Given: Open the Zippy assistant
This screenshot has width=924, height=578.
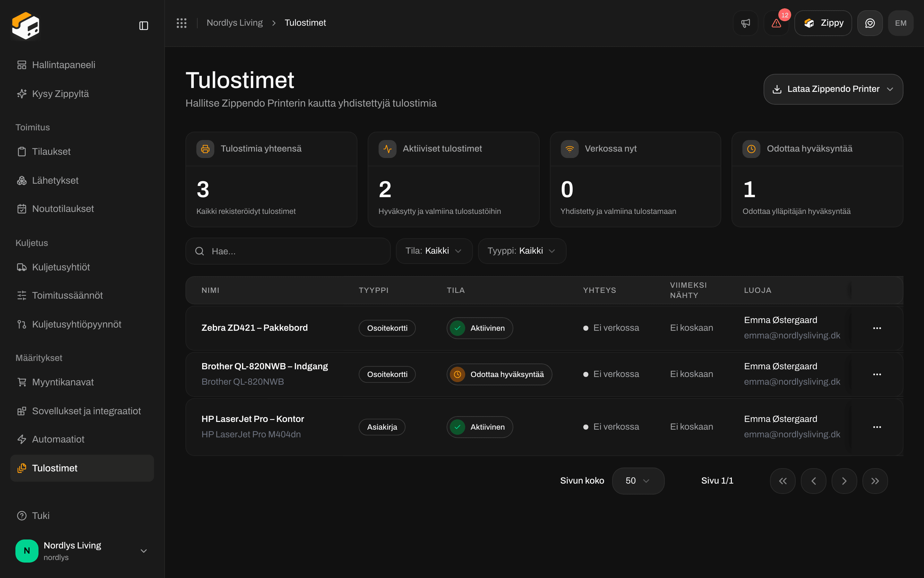Looking at the screenshot, I should (823, 23).
